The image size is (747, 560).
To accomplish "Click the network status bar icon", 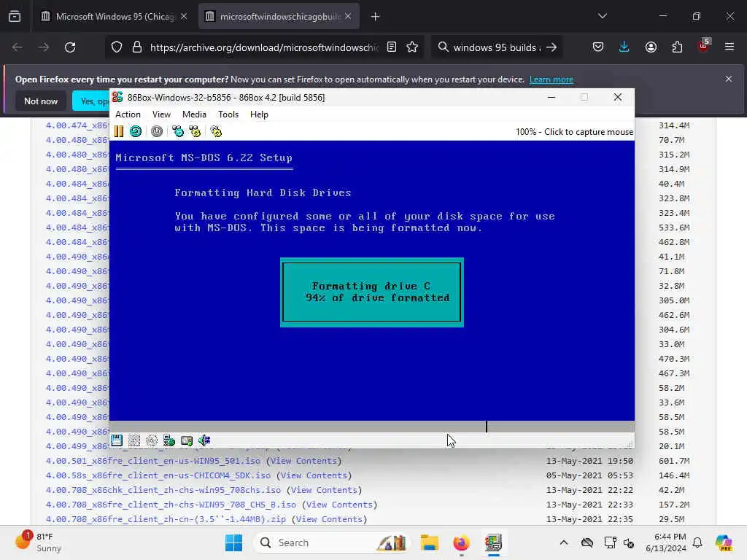I will (x=169, y=440).
